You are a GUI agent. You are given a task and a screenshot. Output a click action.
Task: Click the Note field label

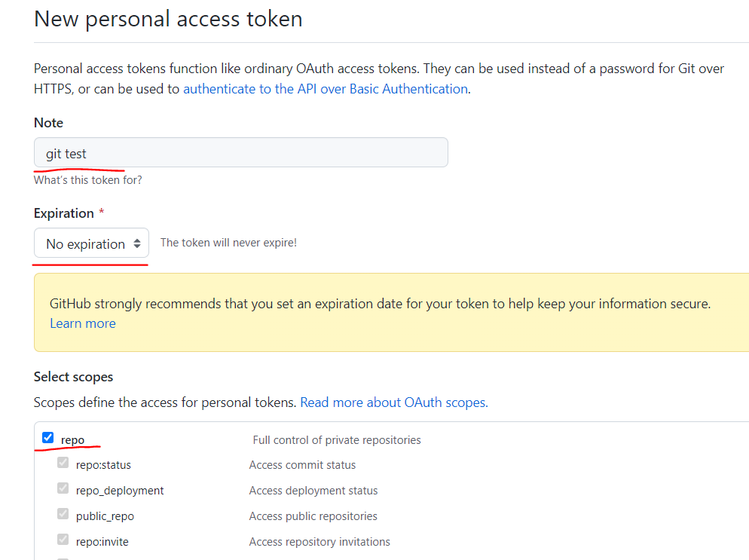point(48,123)
